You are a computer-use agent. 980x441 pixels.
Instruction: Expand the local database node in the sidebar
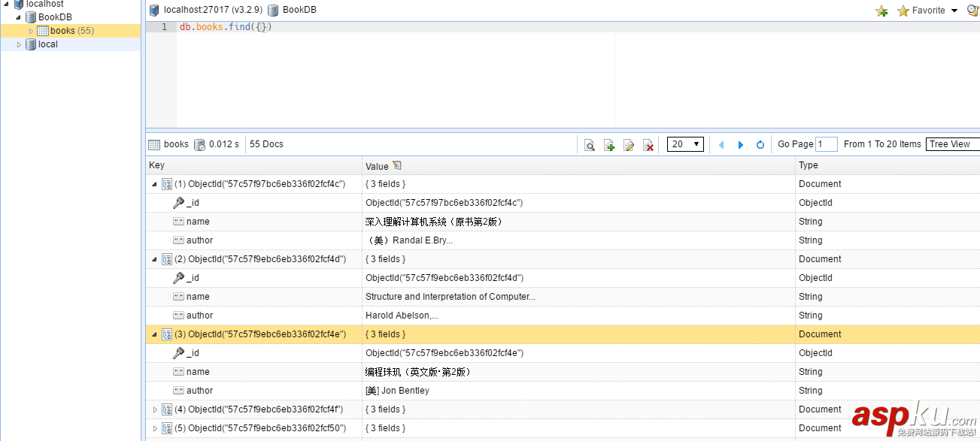click(x=20, y=44)
